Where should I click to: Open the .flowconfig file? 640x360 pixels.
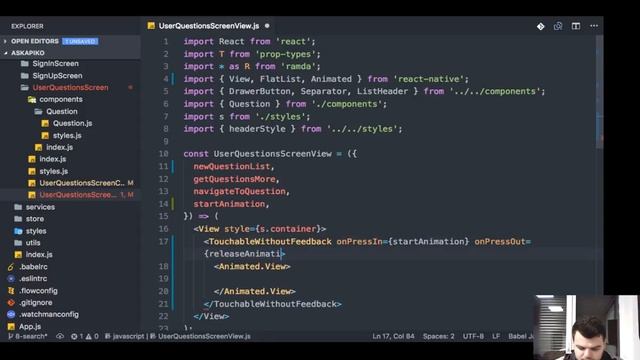[x=38, y=291]
